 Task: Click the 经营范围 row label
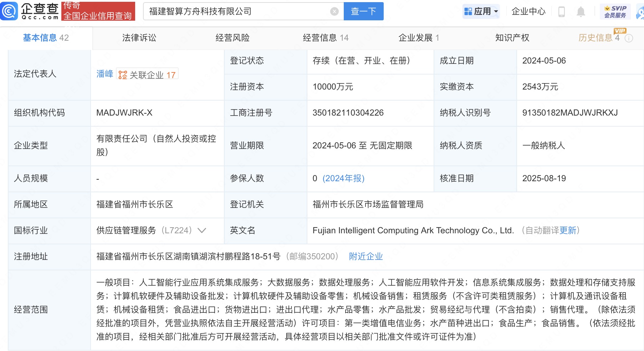[31, 310]
